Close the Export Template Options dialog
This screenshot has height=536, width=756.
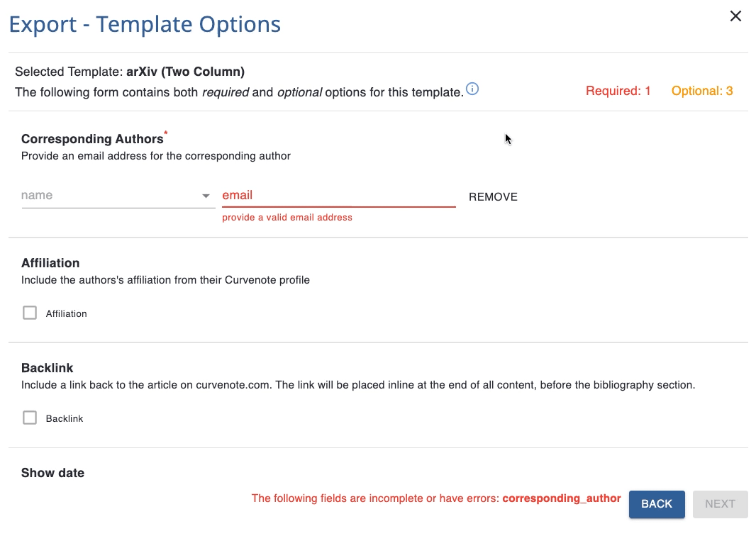point(735,16)
